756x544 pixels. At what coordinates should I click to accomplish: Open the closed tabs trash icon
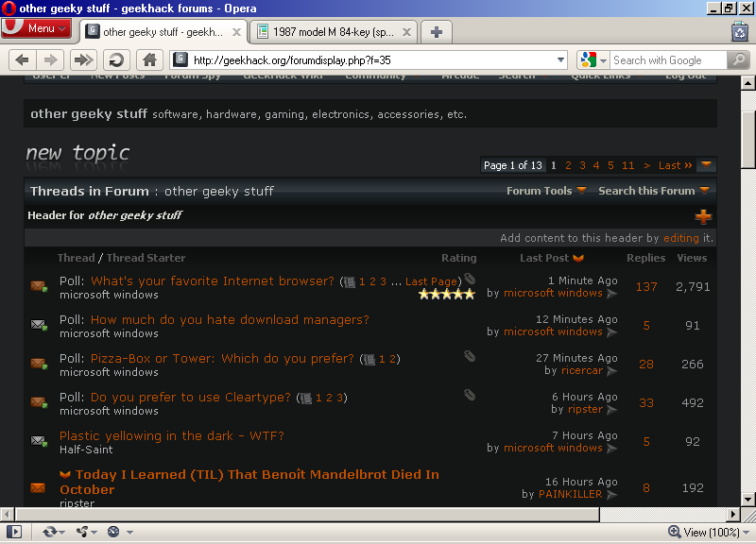(x=739, y=31)
